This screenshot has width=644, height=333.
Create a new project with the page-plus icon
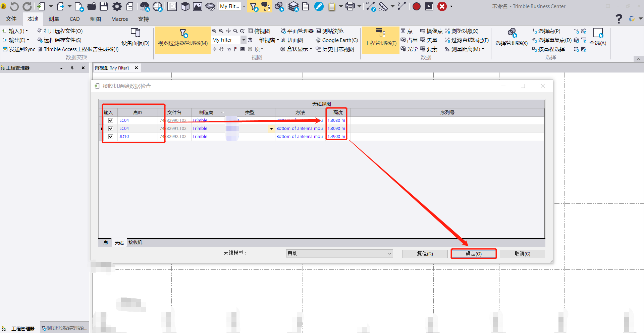click(x=79, y=6)
